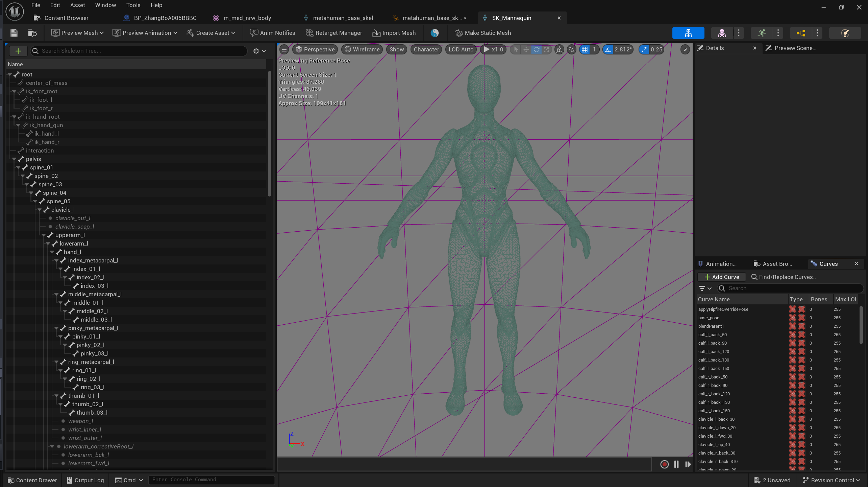
Task: Click the record animation button
Action: coord(664,464)
